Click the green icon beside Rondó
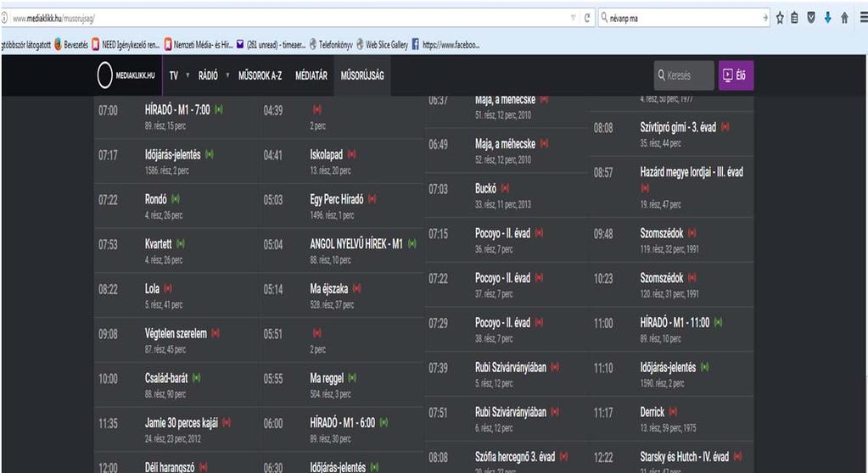Image resolution: width=868 pixels, height=473 pixels. click(x=176, y=198)
